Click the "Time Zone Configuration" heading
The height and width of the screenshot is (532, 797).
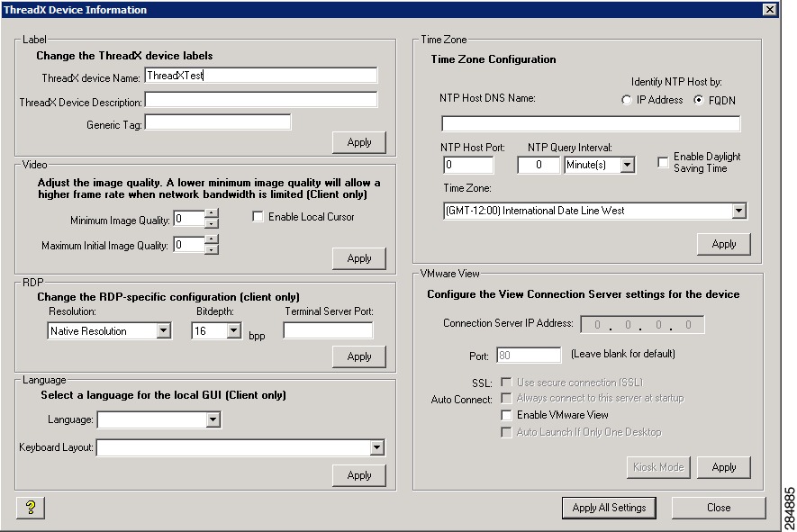493,59
